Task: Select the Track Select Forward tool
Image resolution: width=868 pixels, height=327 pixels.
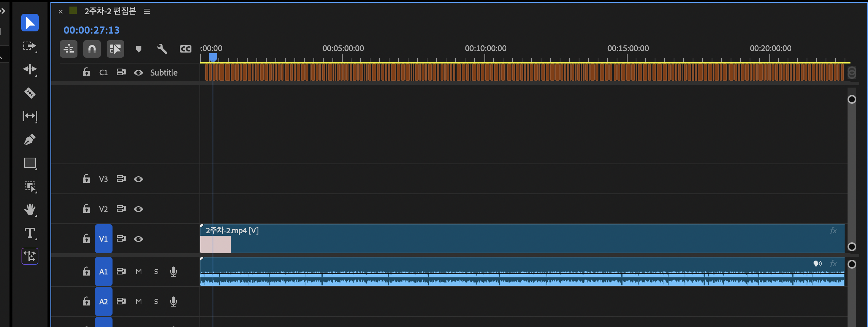Action: 30,46
